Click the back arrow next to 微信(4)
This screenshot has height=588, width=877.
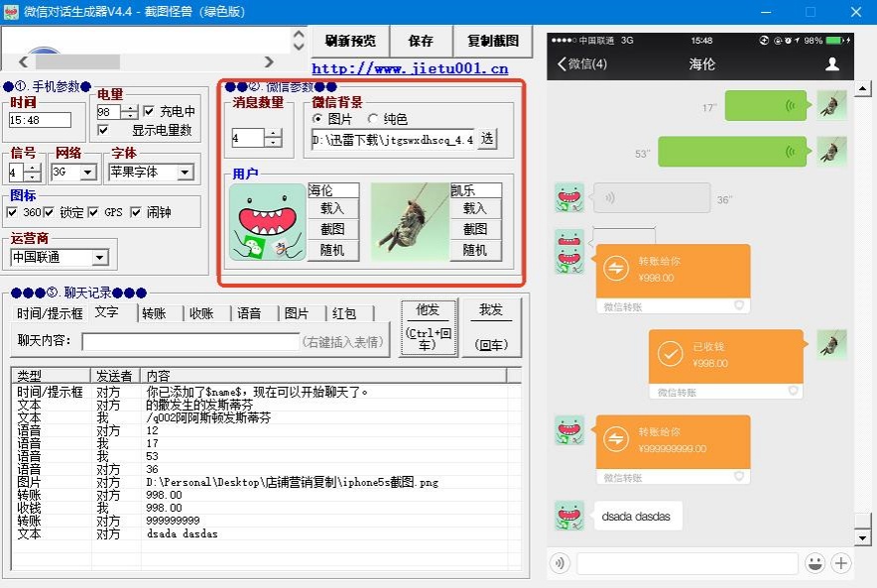(562, 63)
